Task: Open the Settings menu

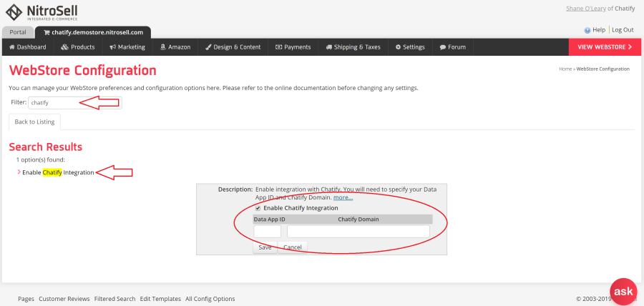Action: click(x=410, y=47)
